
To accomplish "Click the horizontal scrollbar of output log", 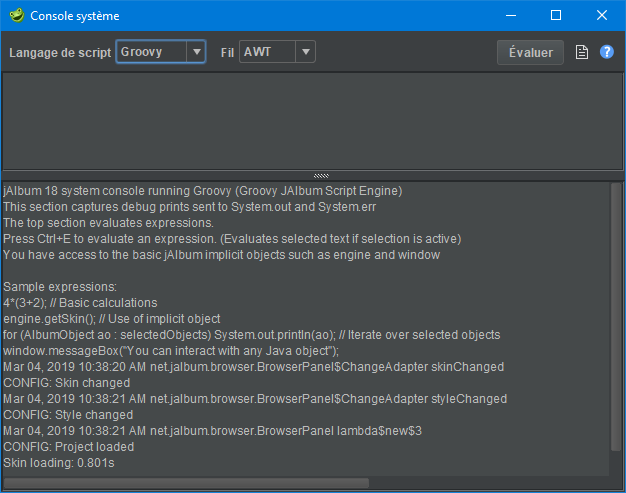I will pos(186,483).
